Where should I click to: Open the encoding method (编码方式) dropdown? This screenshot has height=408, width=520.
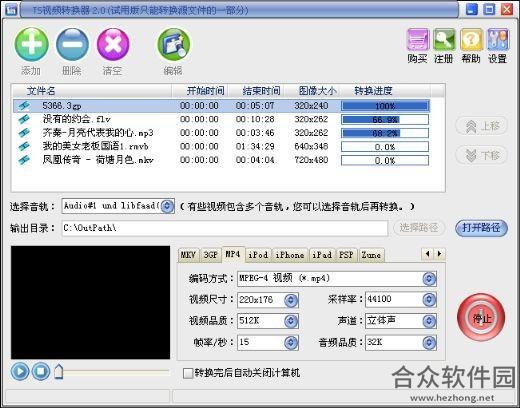pos(429,279)
